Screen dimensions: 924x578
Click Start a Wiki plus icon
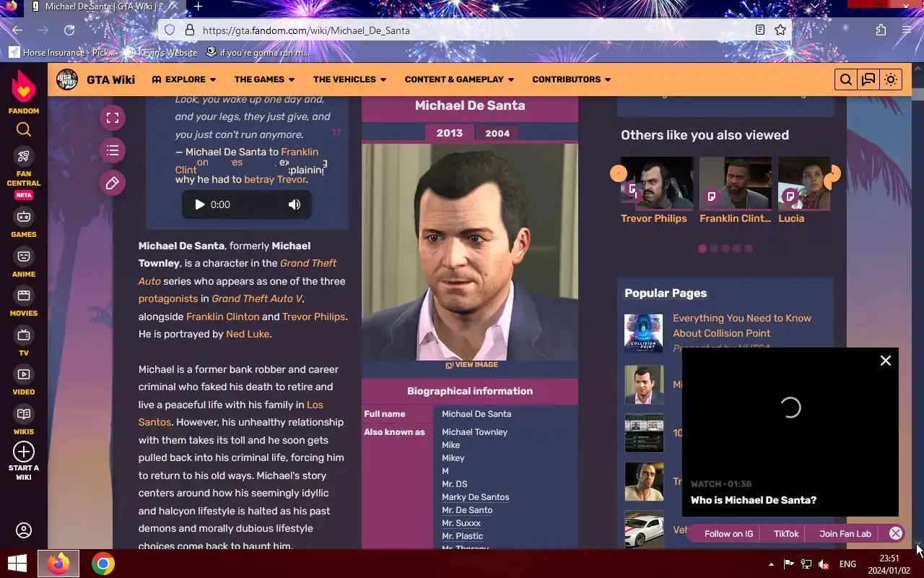pyautogui.click(x=24, y=452)
